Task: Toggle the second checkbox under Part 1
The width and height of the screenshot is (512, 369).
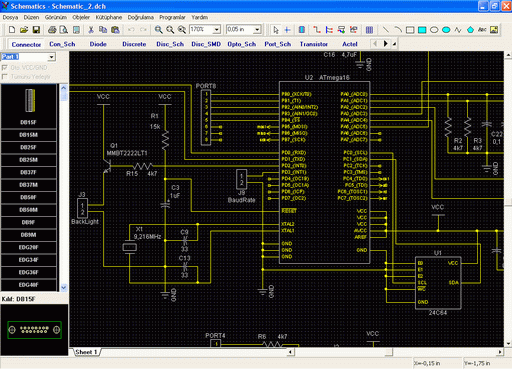Action: point(4,77)
